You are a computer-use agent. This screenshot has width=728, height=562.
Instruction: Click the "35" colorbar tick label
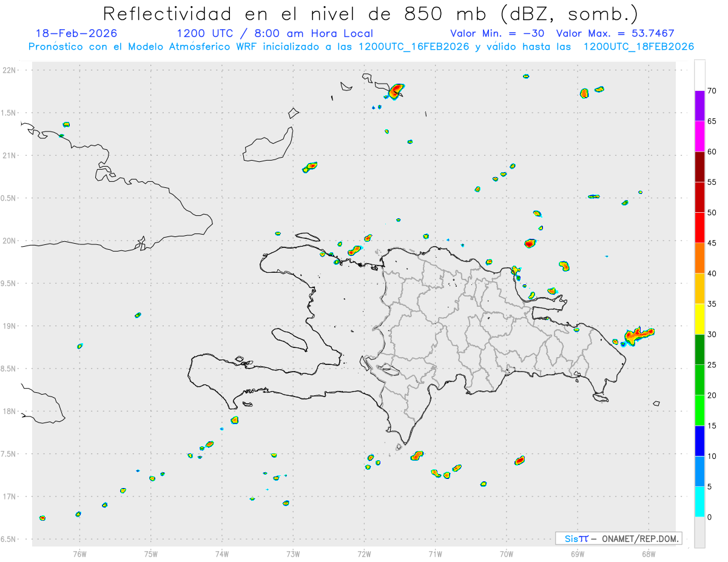pyautogui.click(x=712, y=304)
